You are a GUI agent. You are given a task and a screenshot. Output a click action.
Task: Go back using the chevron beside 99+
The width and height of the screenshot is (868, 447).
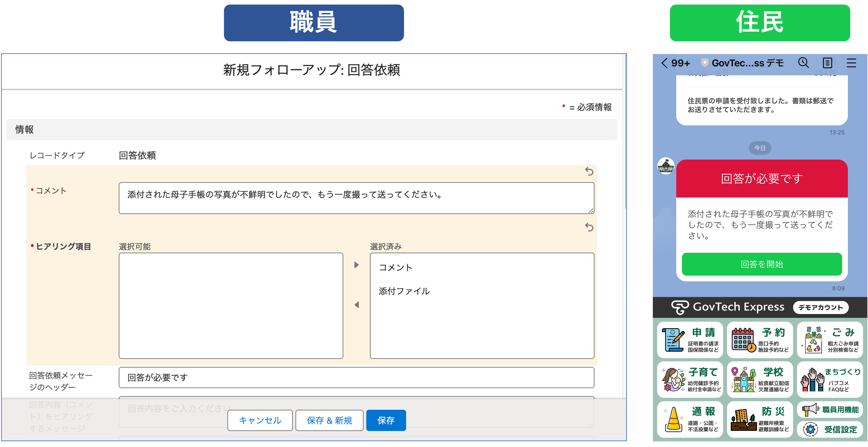[664, 63]
